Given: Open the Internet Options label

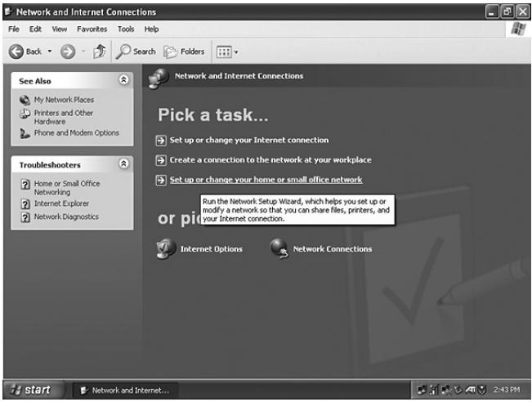Looking at the screenshot, I should (x=212, y=249).
